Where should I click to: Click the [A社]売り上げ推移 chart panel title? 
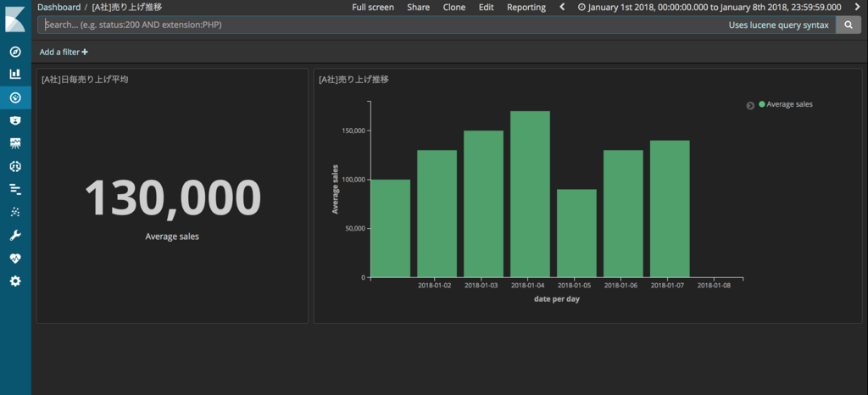coord(353,80)
